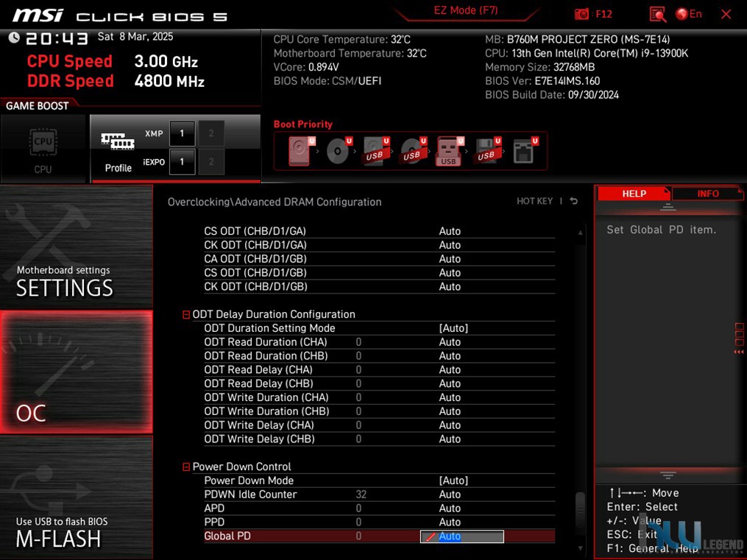Viewport: 747px width, 560px height.
Task: Select the hard disk boot device icon
Action: click(x=301, y=150)
